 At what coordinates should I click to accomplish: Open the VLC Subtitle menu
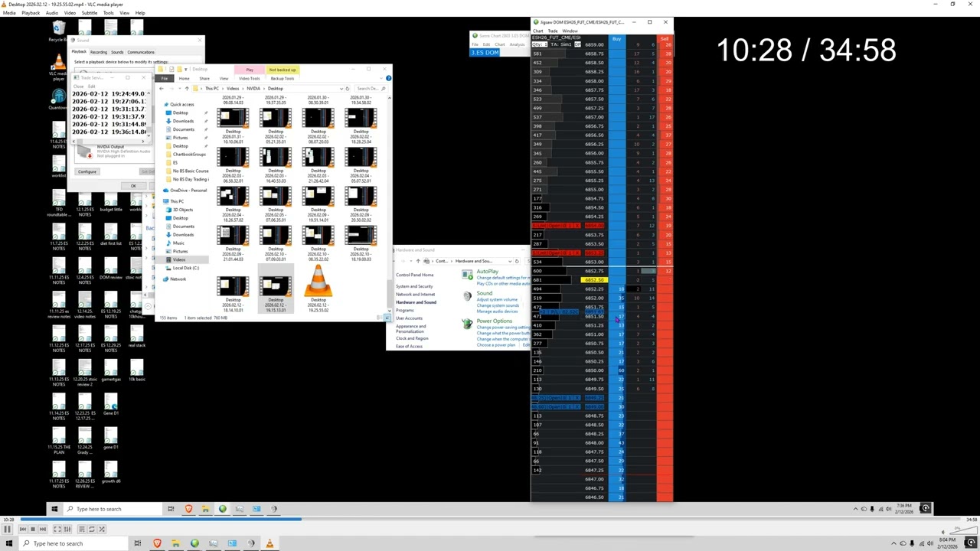coord(89,13)
